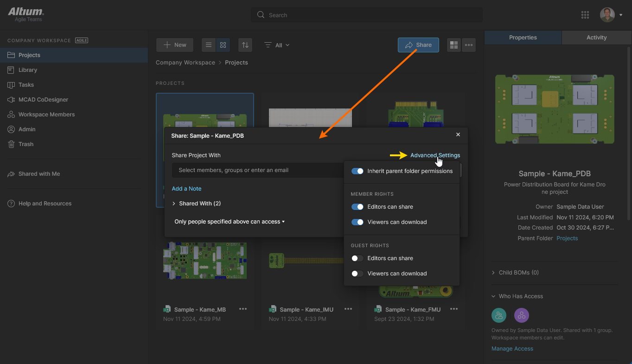Click the Add a Note link

coord(186,189)
